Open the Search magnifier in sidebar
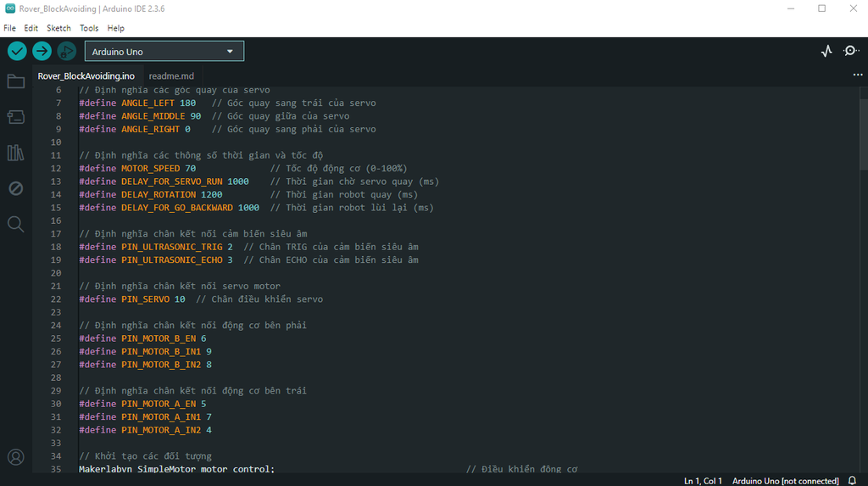Image resolution: width=868 pixels, height=486 pixels. click(15, 224)
